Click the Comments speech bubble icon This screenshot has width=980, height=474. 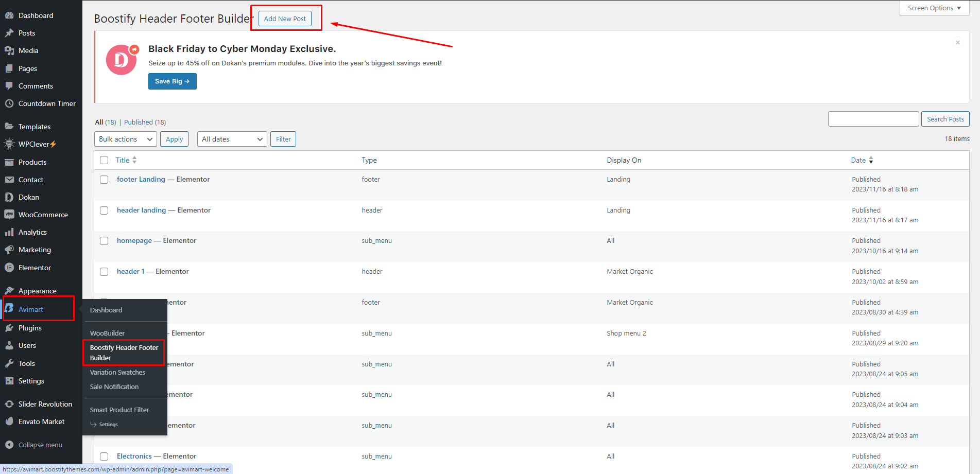9,86
